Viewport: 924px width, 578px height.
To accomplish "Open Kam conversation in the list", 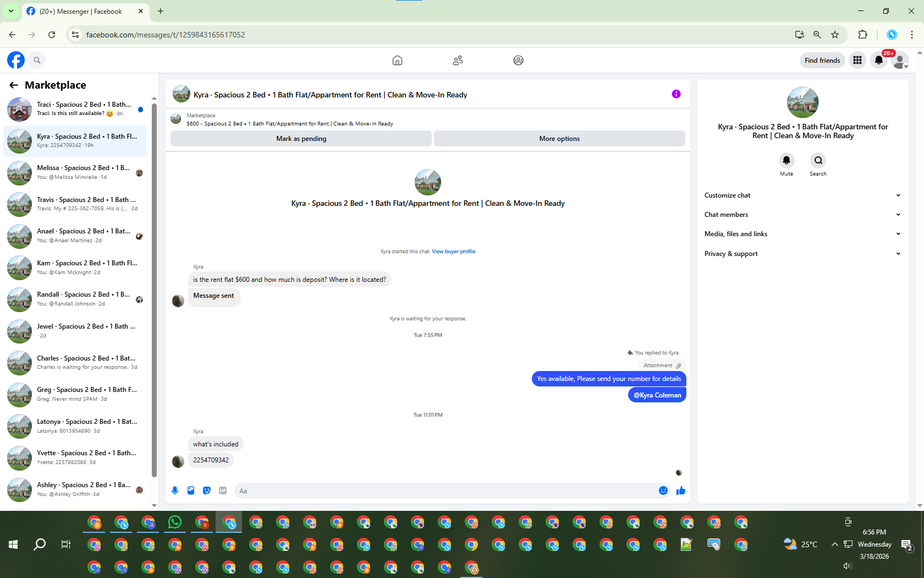I will pos(75,268).
